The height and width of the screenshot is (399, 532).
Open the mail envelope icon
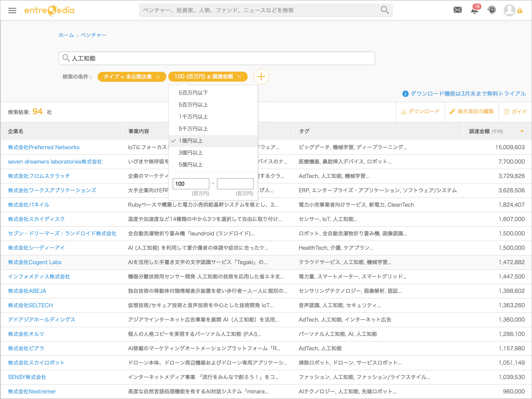[x=457, y=10]
